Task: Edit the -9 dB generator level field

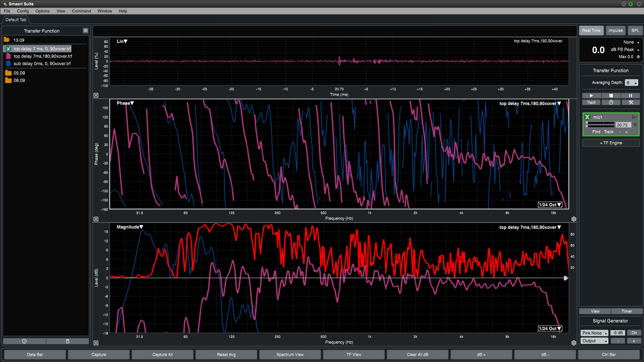Action: click(617, 333)
